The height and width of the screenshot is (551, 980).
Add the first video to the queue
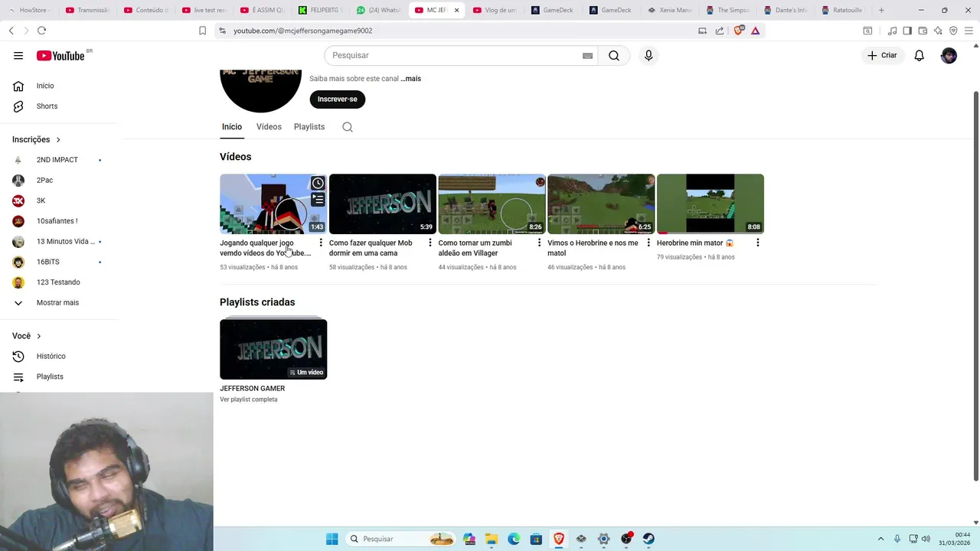coord(318,200)
